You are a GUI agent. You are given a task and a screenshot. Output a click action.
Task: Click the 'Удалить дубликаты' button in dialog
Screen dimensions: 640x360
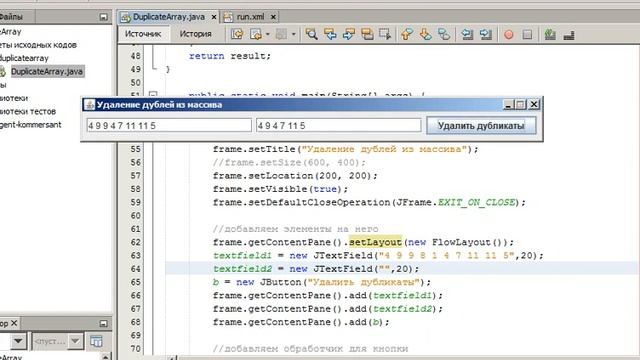point(481,125)
